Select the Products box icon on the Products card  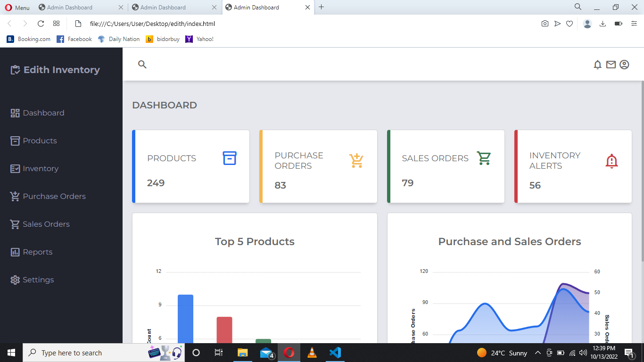pyautogui.click(x=230, y=158)
